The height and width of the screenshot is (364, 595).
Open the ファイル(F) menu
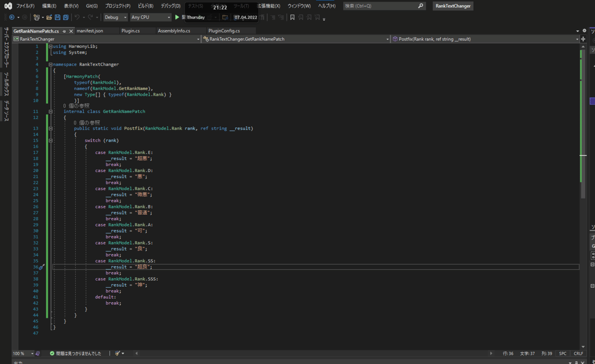click(25, 6)
